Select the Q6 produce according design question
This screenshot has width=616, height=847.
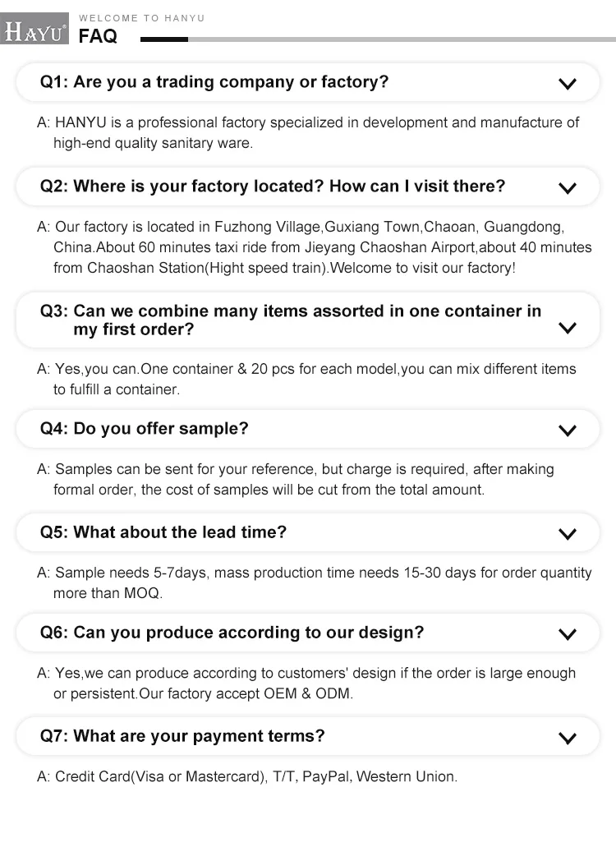[308, 633]
